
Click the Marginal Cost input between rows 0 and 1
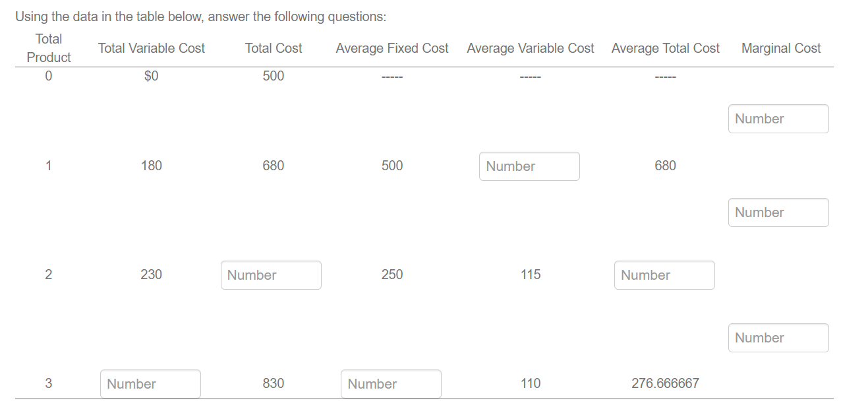pyautogui.click(x=778, y=119)
